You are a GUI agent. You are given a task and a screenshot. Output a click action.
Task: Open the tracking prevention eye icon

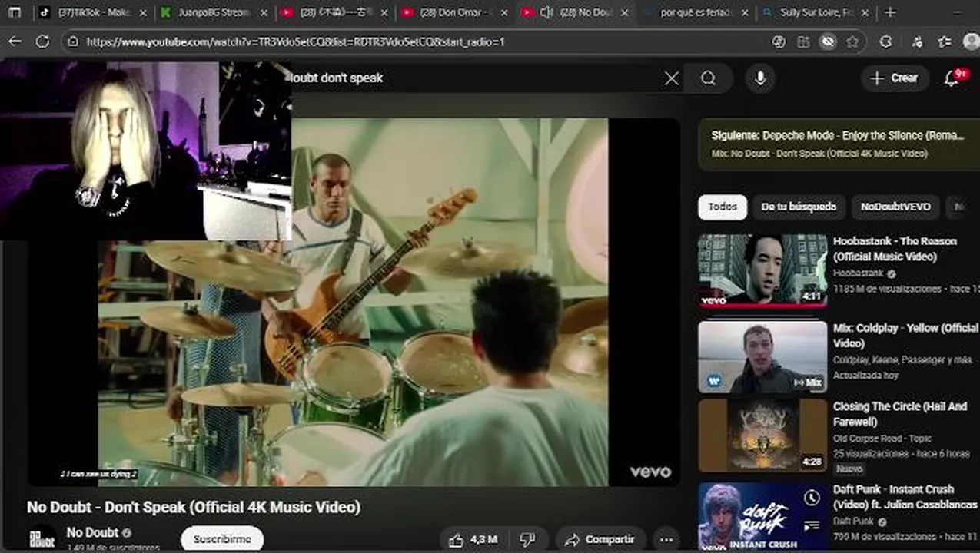coord(827,41)
